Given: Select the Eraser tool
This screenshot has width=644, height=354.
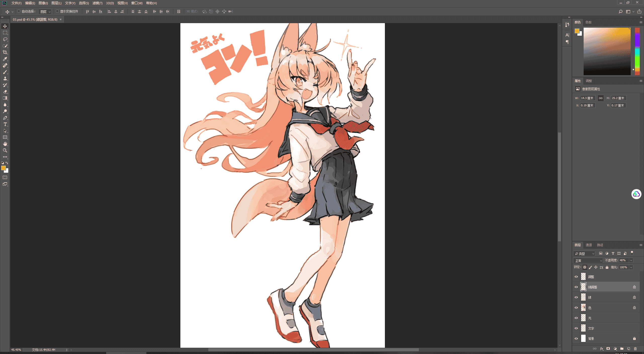Looking at the screenshot, I should click(x=5, y=92).
